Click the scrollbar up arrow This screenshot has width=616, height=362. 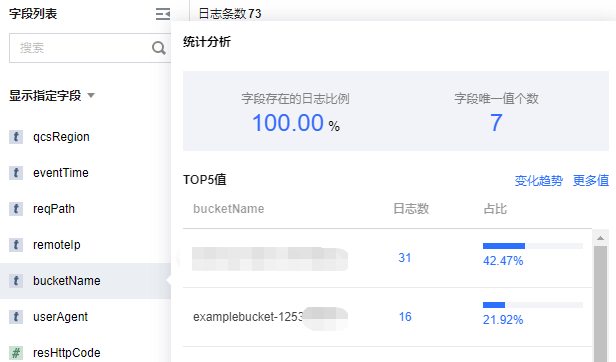click(600, 238)
